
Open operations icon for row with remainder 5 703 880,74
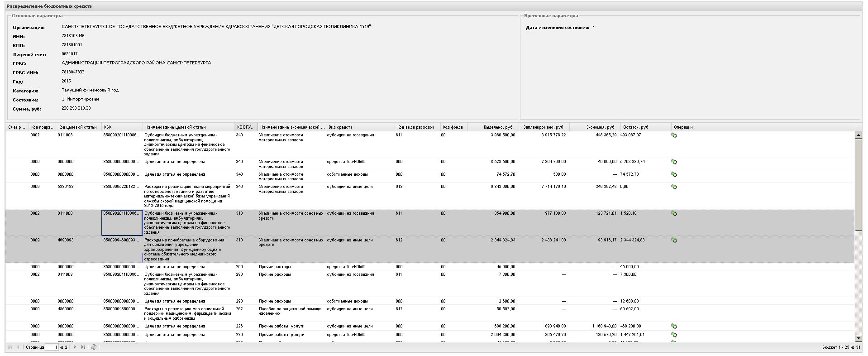pyautogui.click(x=674, y=162)
